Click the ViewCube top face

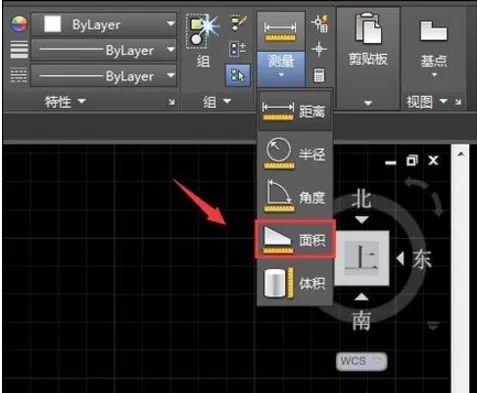(x=362, y=258)
